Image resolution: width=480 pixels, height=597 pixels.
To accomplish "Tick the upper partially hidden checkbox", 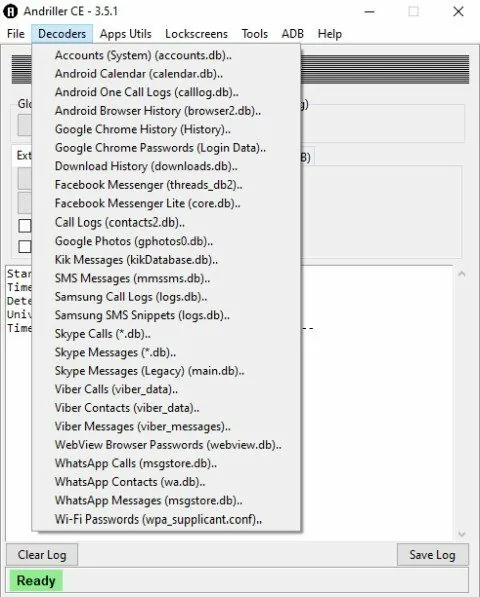I will click(25, 225).
